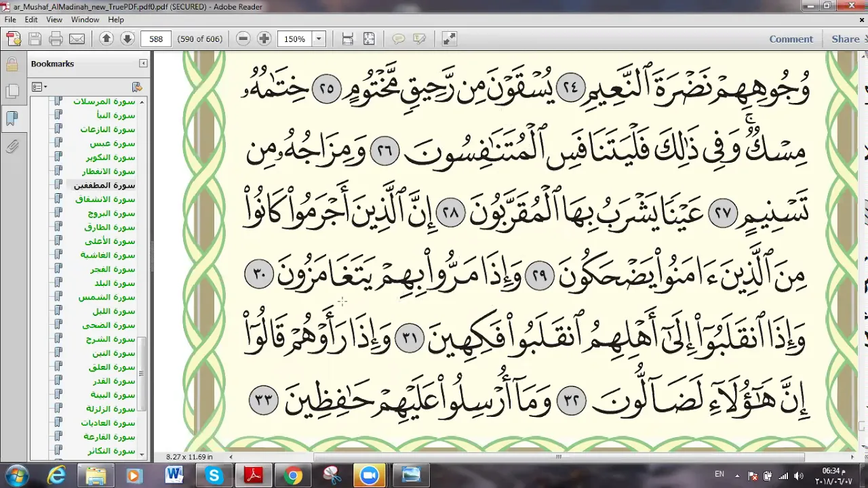868x488 pixels.
Task: Select the bookmark سورة الليل
Action: tap(114, 311)
